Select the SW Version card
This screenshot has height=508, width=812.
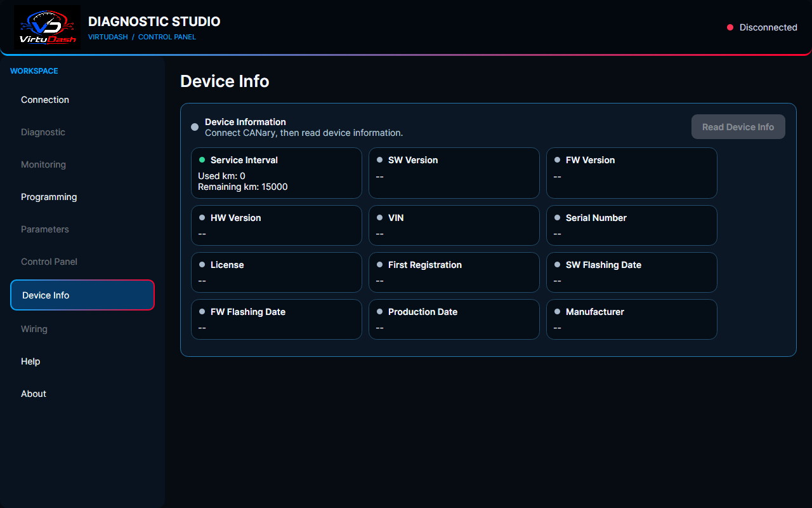point(454,173)
